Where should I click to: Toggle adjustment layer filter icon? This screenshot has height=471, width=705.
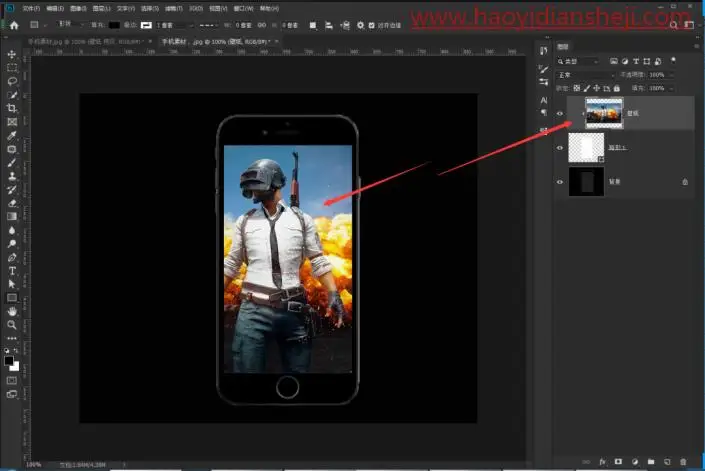(625, 61)
